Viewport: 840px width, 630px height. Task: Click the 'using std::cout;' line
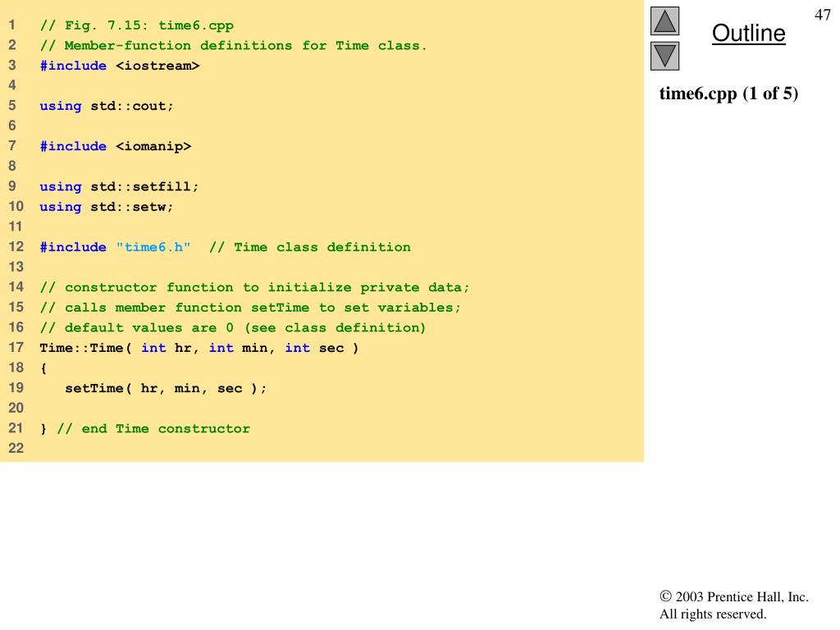coord(107,106)
